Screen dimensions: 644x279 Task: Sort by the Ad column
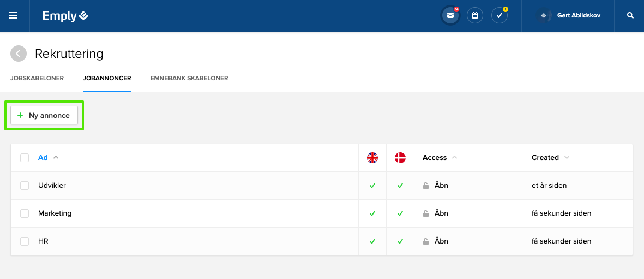[43, 158]
